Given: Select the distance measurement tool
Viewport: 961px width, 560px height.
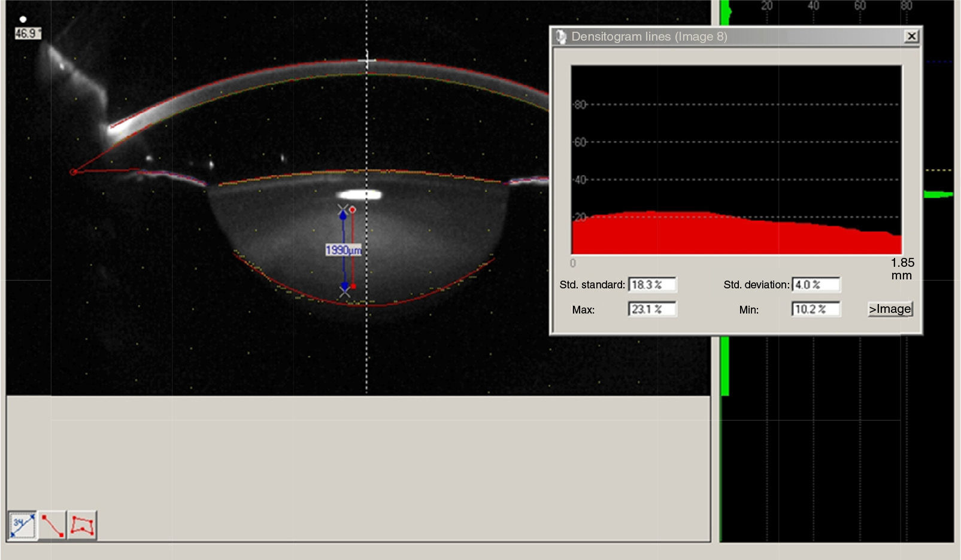Looking at the screenshot, I should 23,526.
